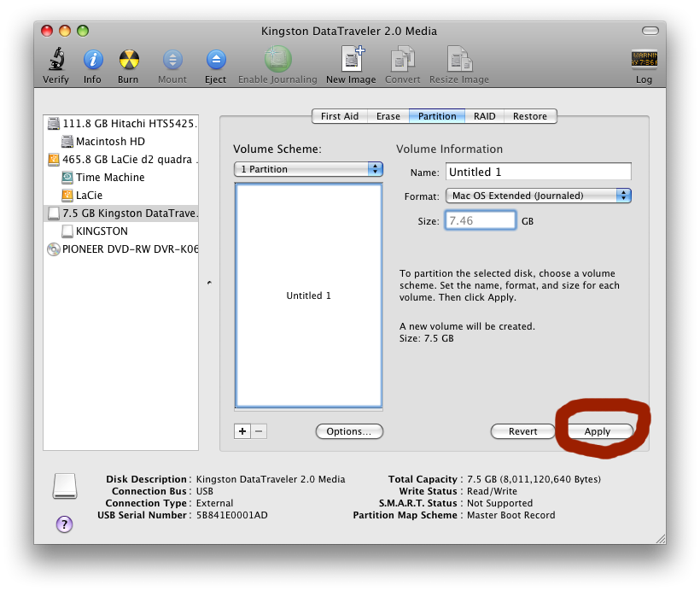Select the Time Machine volume
The height and width of the screenshot is (591, 700).
(120, 178)
